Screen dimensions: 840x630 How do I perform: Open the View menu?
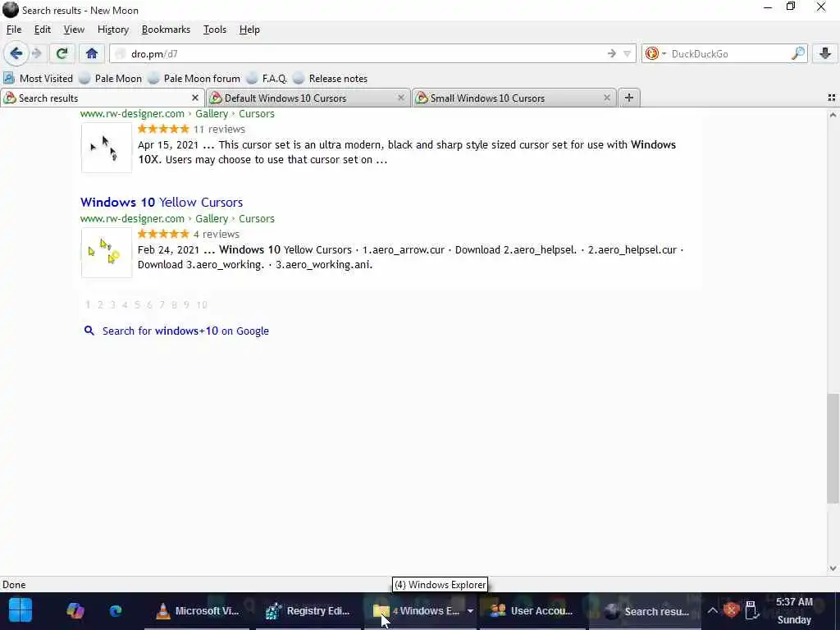point(74,30)
